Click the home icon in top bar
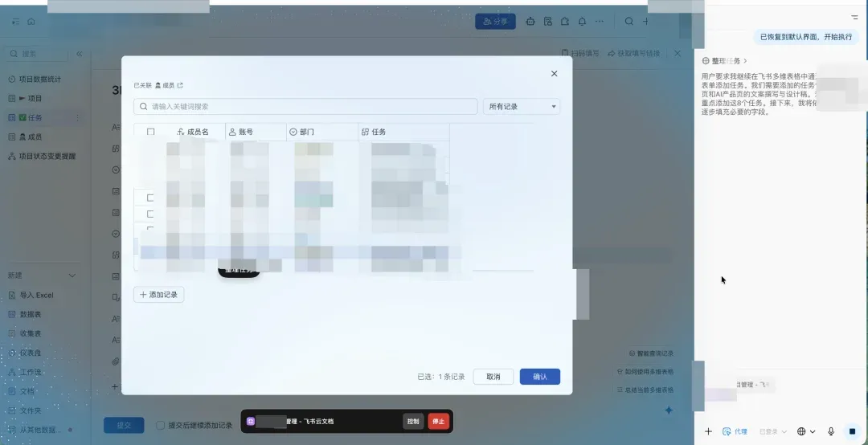 pyautogui.click(x=31, y=22)
